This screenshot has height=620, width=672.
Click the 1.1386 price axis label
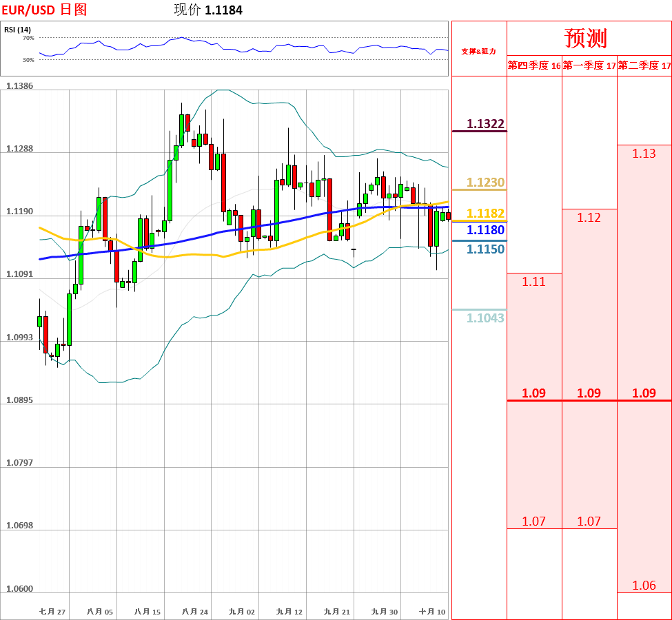19,85
